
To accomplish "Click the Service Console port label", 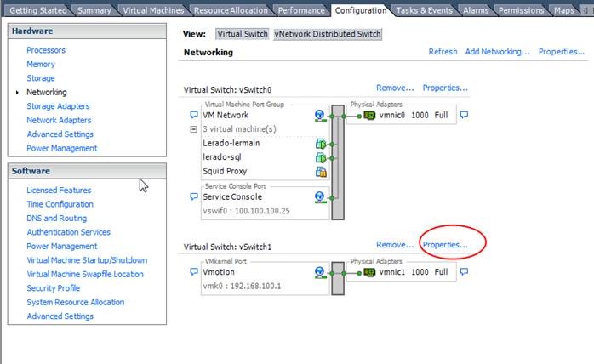I will (x=232, y=197).
